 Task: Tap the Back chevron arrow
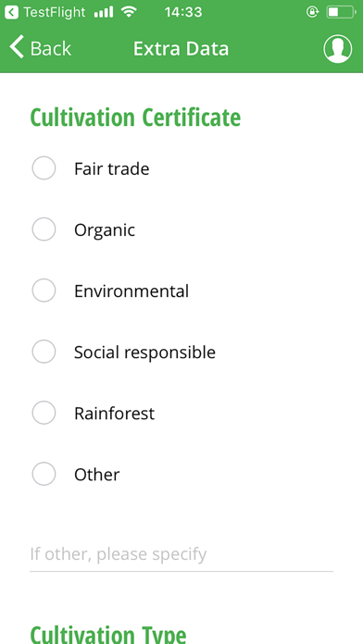tap(18, 47)
